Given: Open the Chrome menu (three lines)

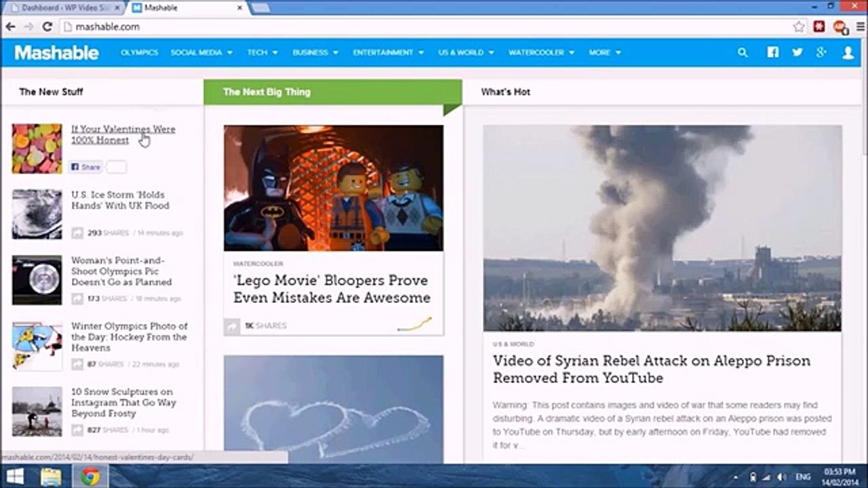Looking at the screenshot, I should 859,26.
